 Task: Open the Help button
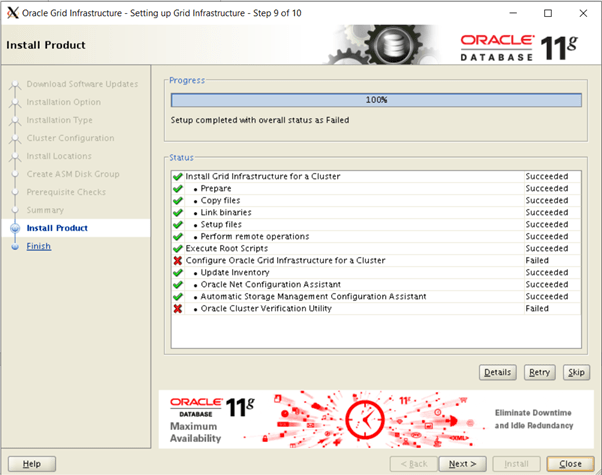pyautogui.click(x=32, y=463)
